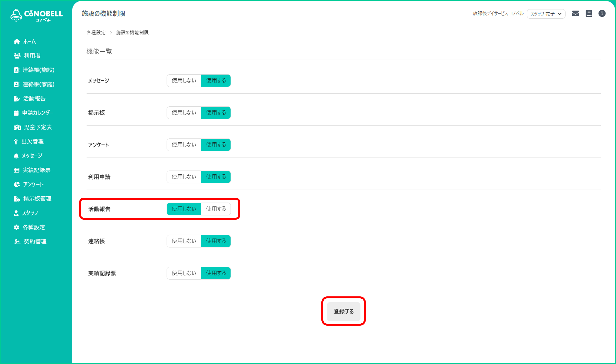The height and width of the screenshot is (364, 616).
Task: Click the 活動報告 pen document icon in sidebar
Action: click(x=17, y=99)
